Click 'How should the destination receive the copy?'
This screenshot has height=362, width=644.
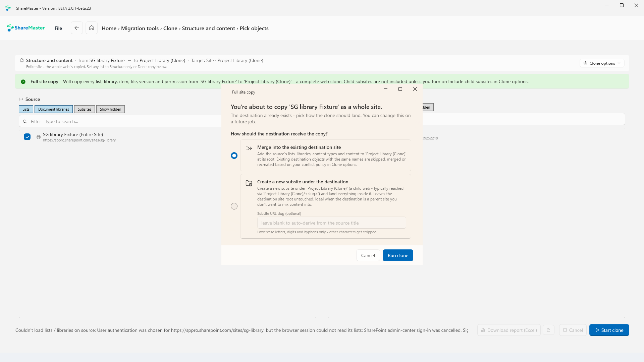coord(279,134)
